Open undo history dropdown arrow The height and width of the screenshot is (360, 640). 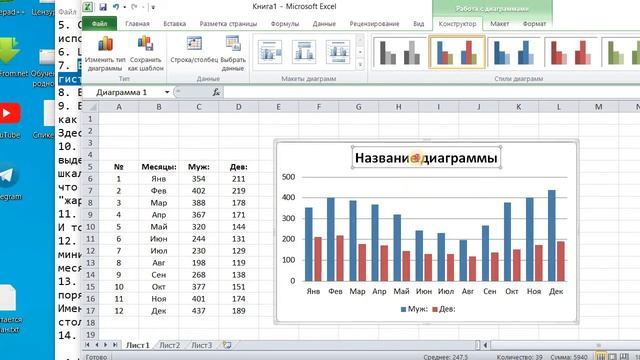(124, 7)
